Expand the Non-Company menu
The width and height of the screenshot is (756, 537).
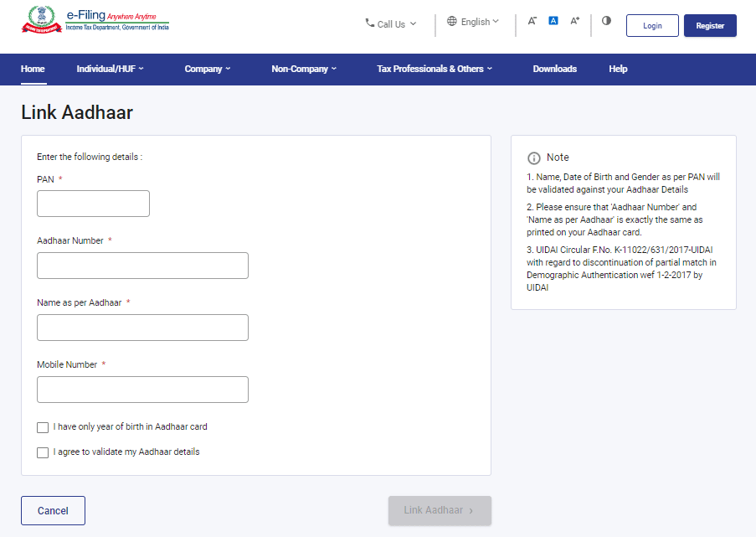[x=304, y=69]
